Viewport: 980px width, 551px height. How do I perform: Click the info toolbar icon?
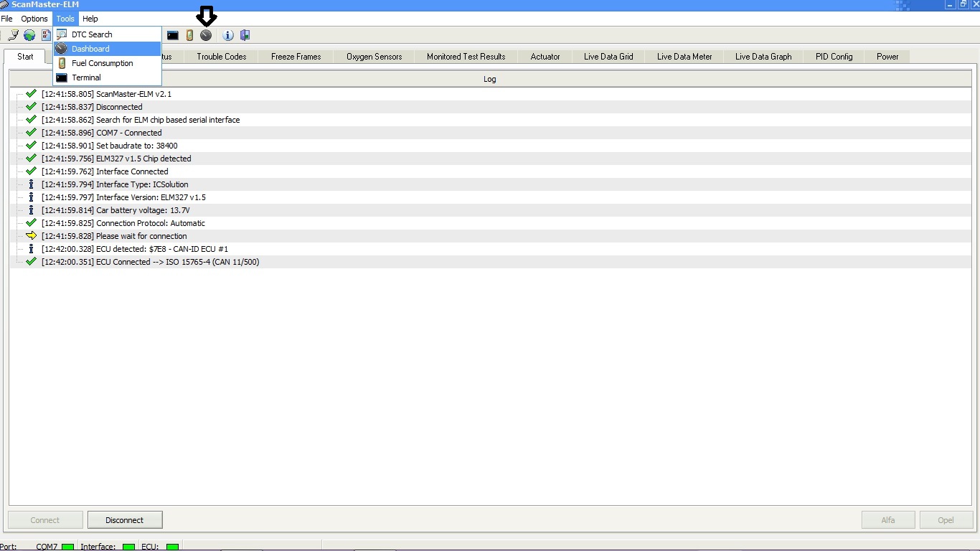point(227,34)
